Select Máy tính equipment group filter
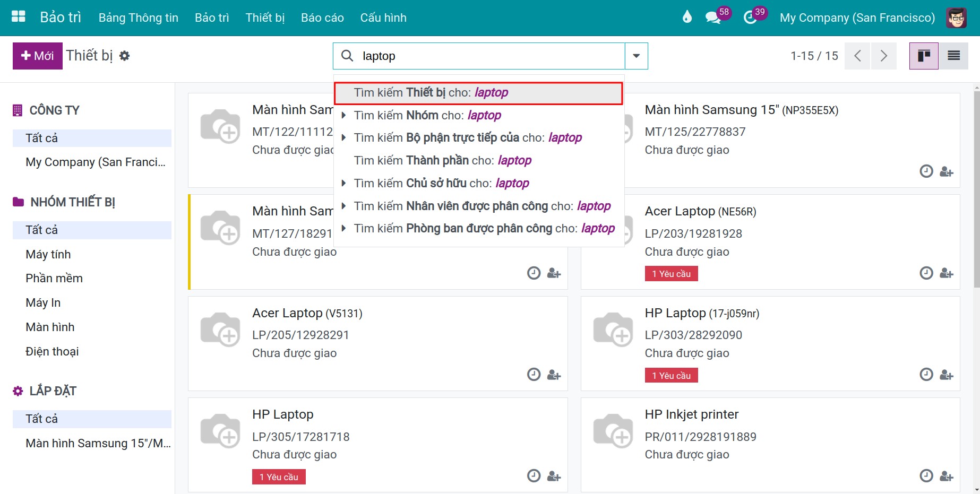The image size is (980, 494). point(48,254)
